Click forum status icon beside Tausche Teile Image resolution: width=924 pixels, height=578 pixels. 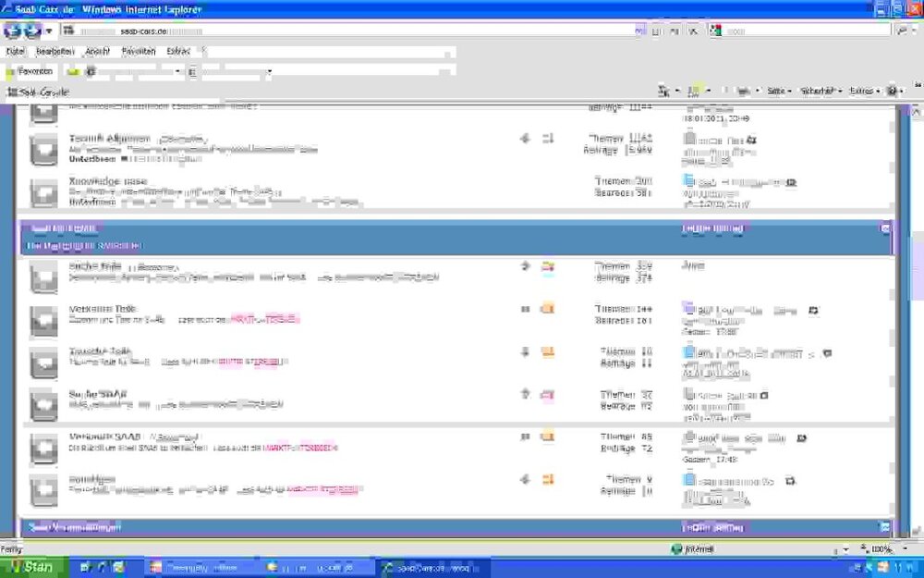pyautogui.click(x=44, y=363)
